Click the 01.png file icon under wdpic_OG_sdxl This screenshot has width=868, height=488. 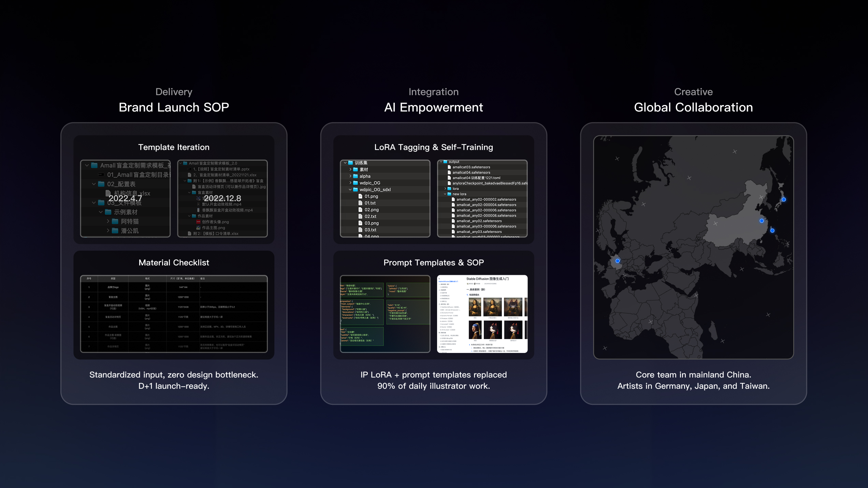[360, 196]
